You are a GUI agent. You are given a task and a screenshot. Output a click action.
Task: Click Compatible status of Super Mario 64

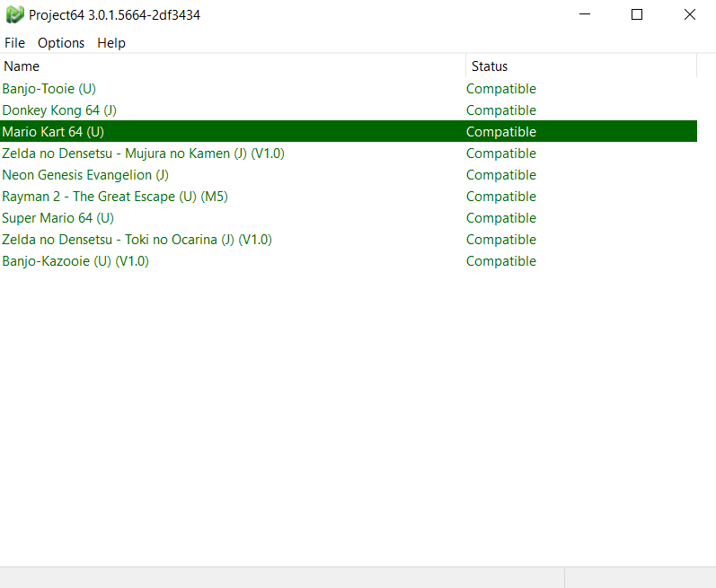click(x=501, y=217)
